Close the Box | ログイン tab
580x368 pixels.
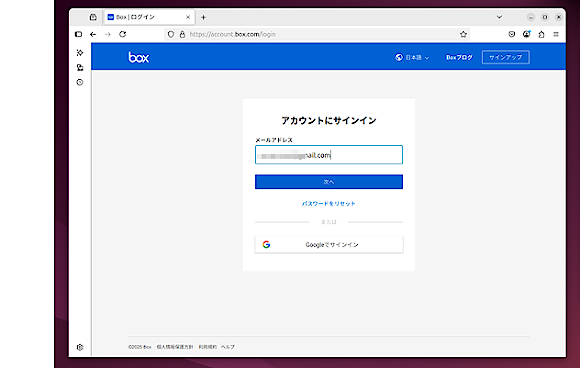pos(188,17)
